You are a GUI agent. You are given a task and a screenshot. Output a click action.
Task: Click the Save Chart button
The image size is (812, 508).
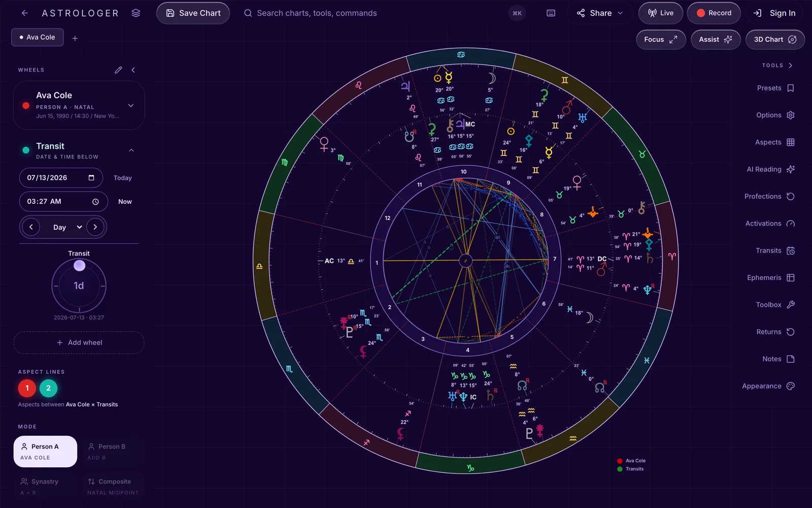tap(193, 13)
